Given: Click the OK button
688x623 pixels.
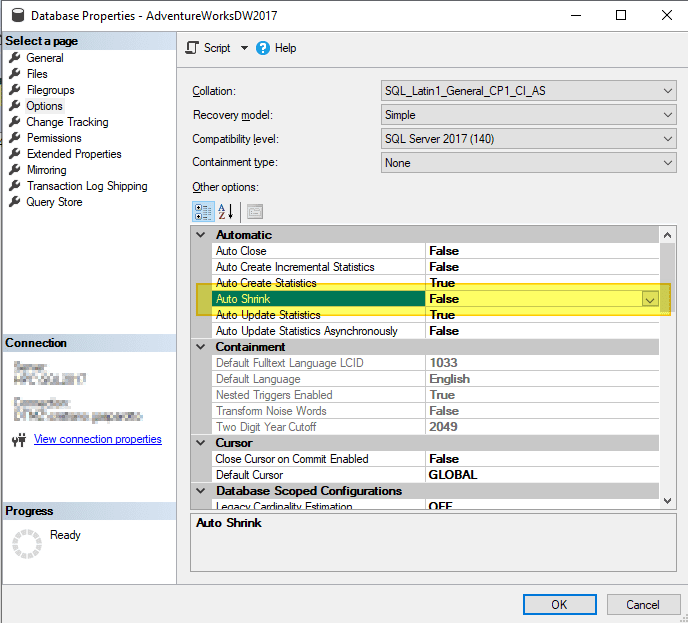Looking at the screenshot, I should pyautogui.click(x=559, y=605).
